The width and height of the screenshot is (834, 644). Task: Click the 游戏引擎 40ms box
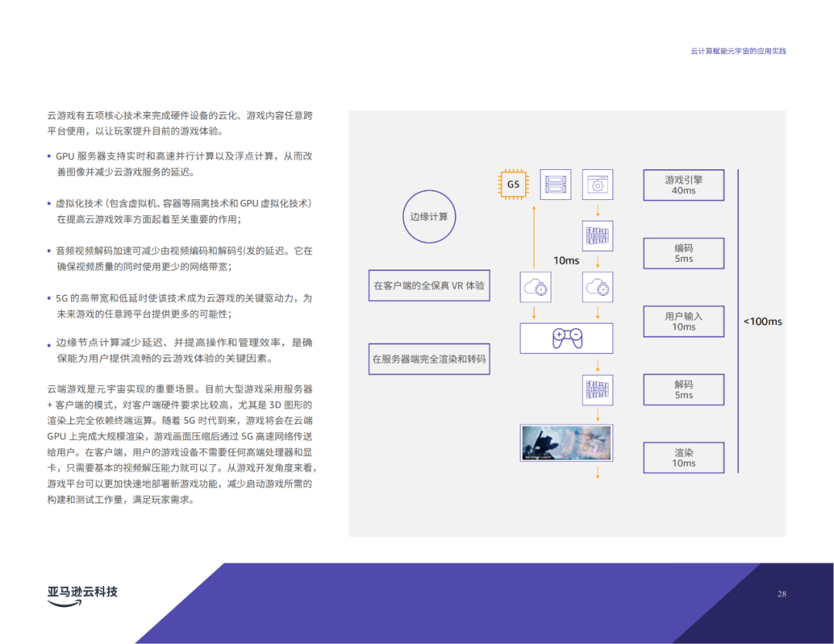(x=683, y=185)
